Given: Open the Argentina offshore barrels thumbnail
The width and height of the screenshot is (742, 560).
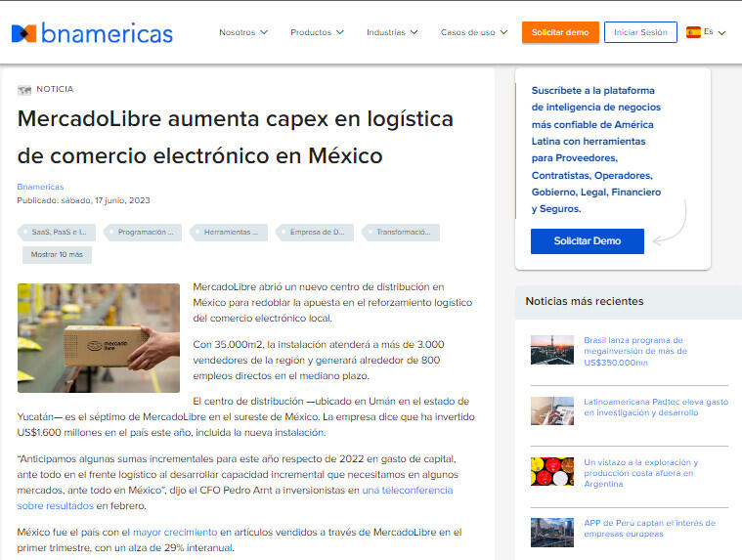Looking at the screenshot, I should (551, 472).
